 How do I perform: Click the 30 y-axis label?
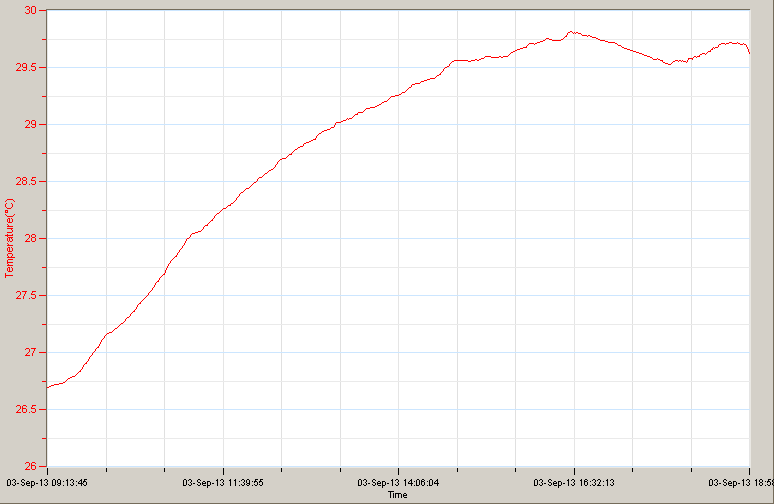[31, 10]
